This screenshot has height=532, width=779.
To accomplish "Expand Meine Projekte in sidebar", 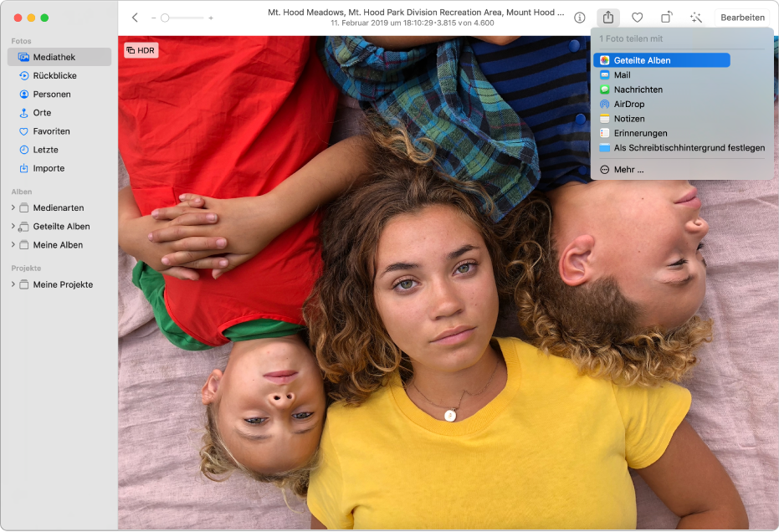I will (13, 284).
